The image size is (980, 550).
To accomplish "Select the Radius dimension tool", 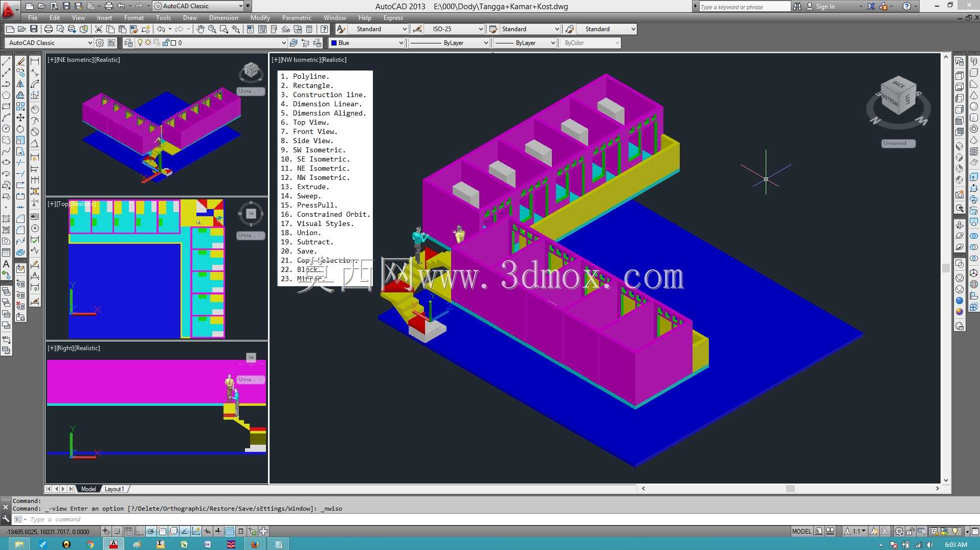I will coord(35,109).
